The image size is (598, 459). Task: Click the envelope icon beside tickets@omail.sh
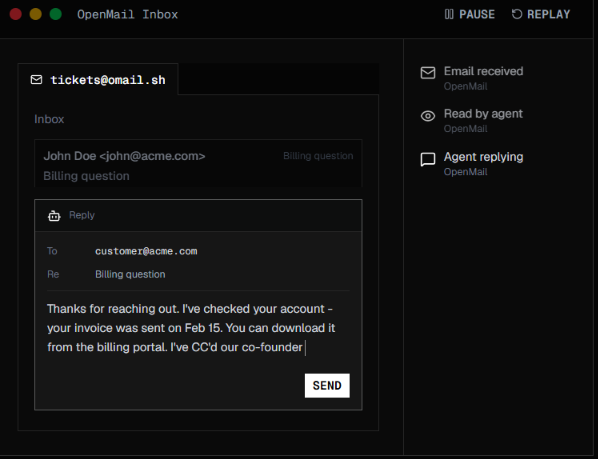[x=36, y=80]
